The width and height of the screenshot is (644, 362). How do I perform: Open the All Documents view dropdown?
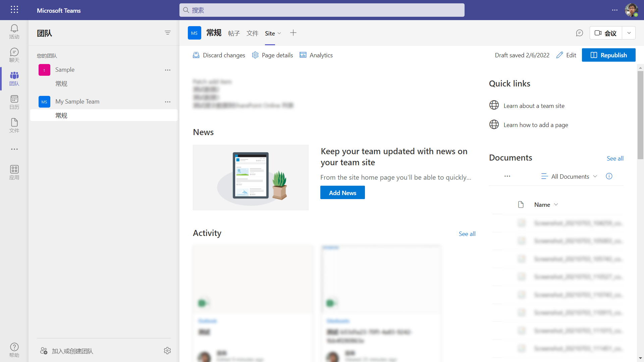click(x=570, y=176)
